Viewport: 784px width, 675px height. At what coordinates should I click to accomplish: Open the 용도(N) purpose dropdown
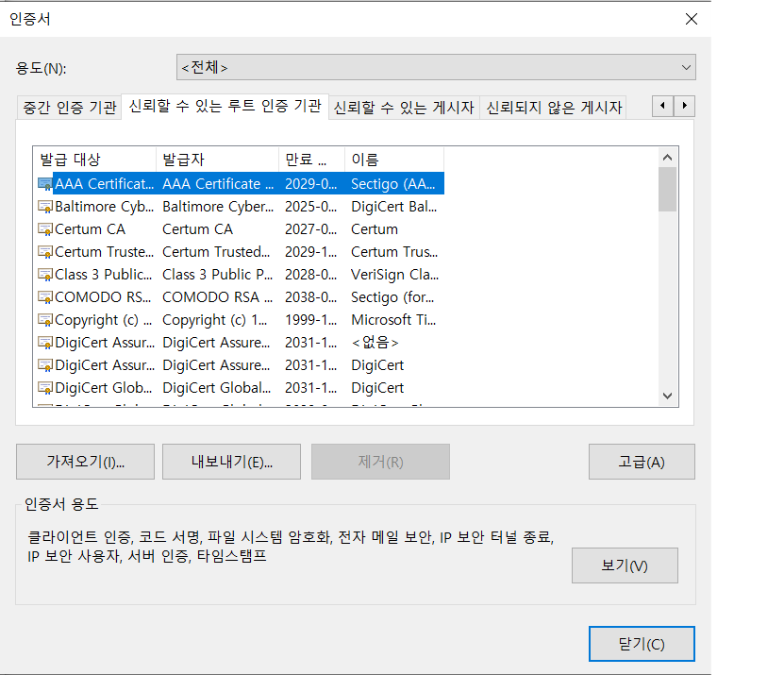(x=436, y=67)
